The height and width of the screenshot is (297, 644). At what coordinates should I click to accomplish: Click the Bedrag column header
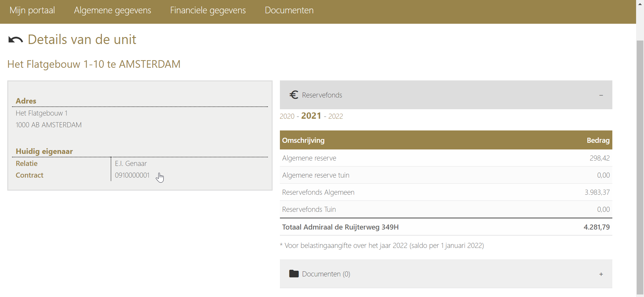click(598, 140)
